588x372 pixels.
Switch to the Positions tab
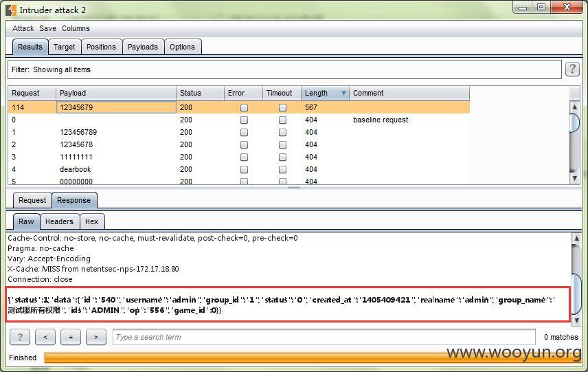[x=101, y=47]
